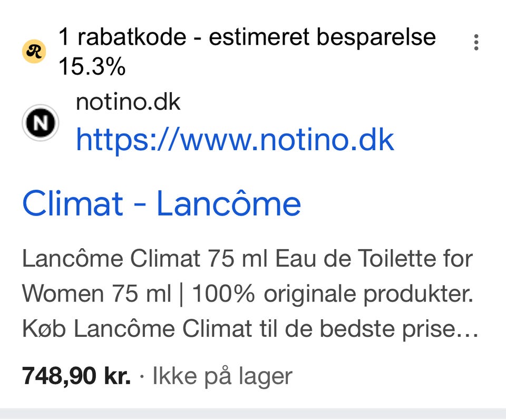The image size is (506, 420).
Task: Follow the https://www.notino.dk URL link
Action: 235,140
